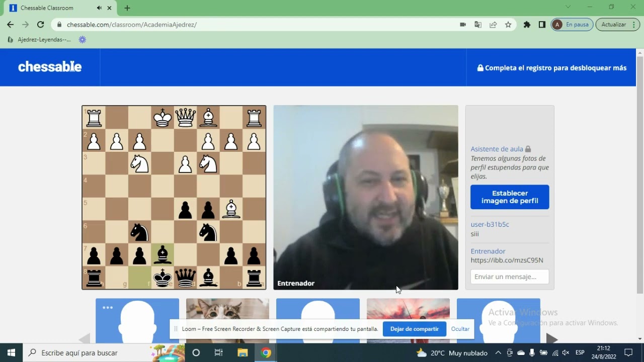Select the black queen on the board
This screenshot has width=644, height=362.
[185, 278]
